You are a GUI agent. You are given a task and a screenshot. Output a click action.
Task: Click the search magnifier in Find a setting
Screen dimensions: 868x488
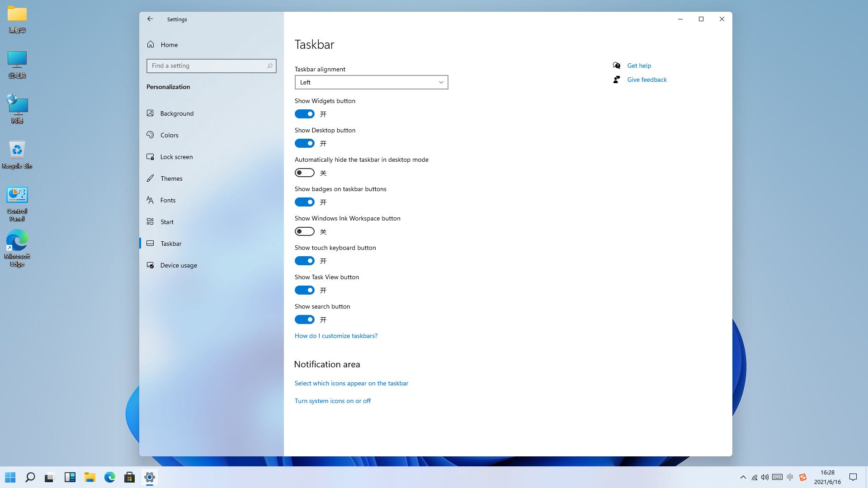click(270, 66)
